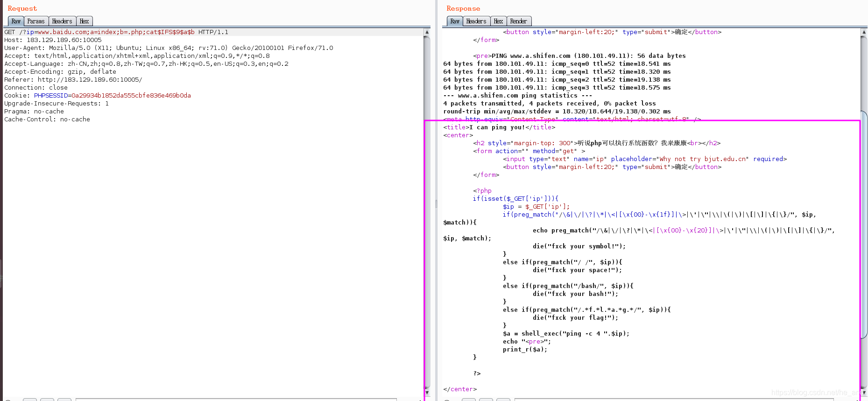
Task: Switch to the Request Raw tab
Action: click(x=16, y=21)
